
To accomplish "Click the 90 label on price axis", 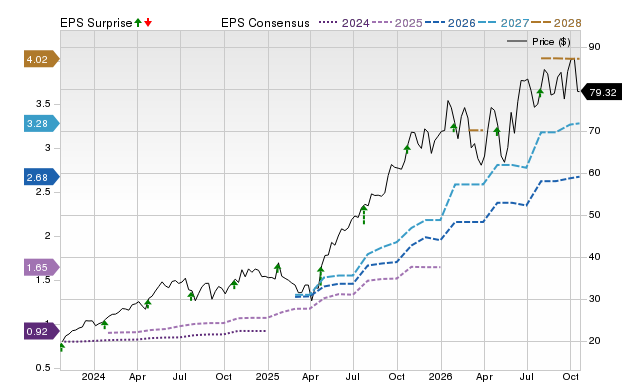I will click(594, 47).
